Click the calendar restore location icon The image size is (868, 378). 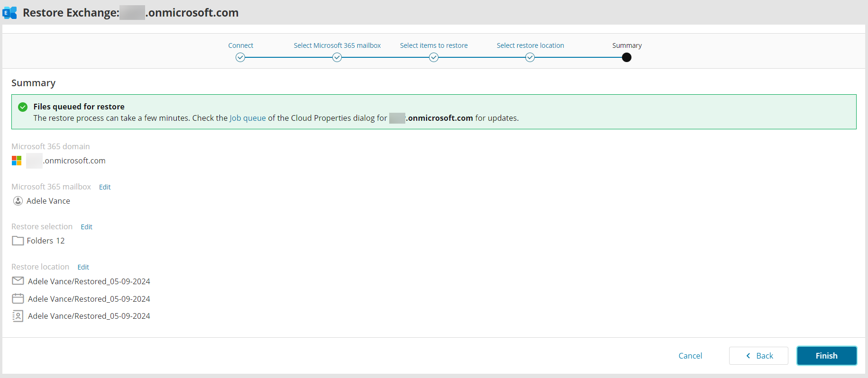(x=18, y=298)
